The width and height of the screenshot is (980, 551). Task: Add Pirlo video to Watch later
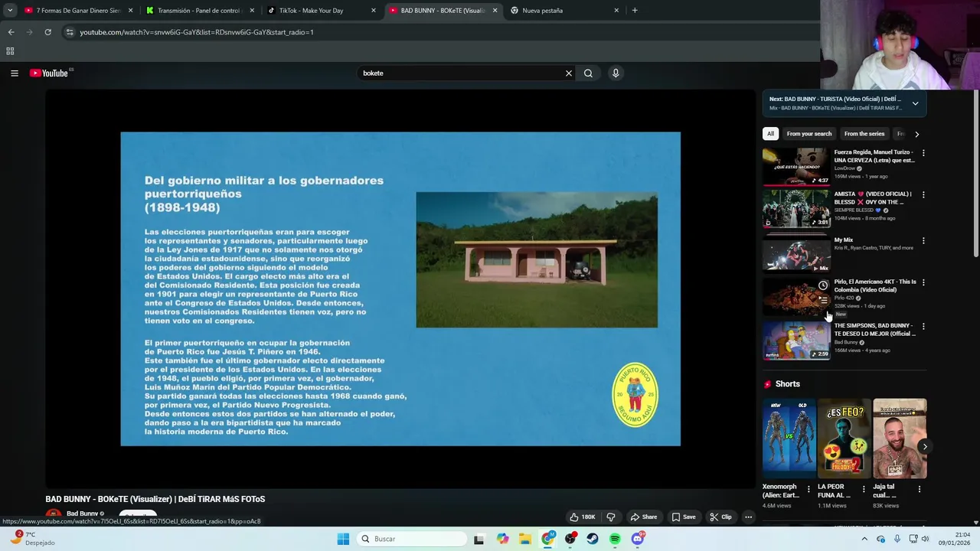(x=823, y=285)
